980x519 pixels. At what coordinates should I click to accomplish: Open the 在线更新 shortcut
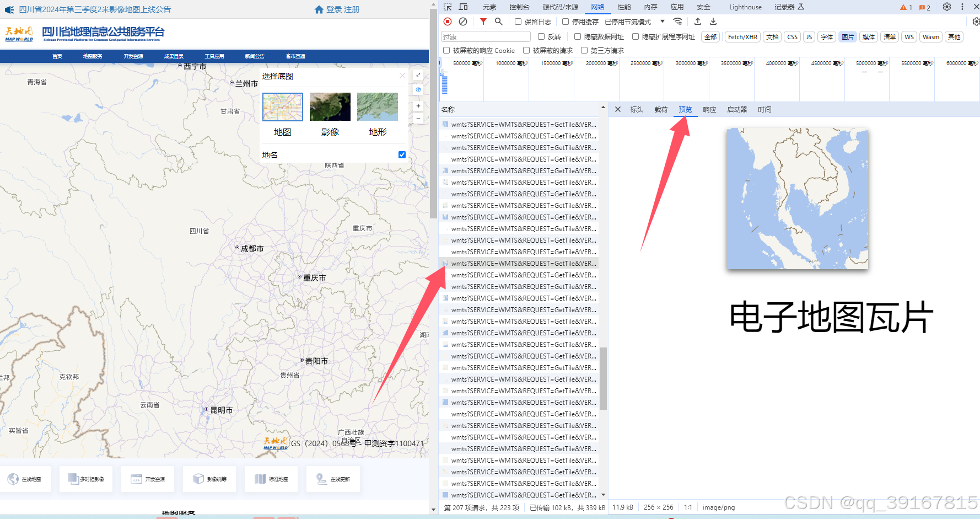[x=333, y=479]
